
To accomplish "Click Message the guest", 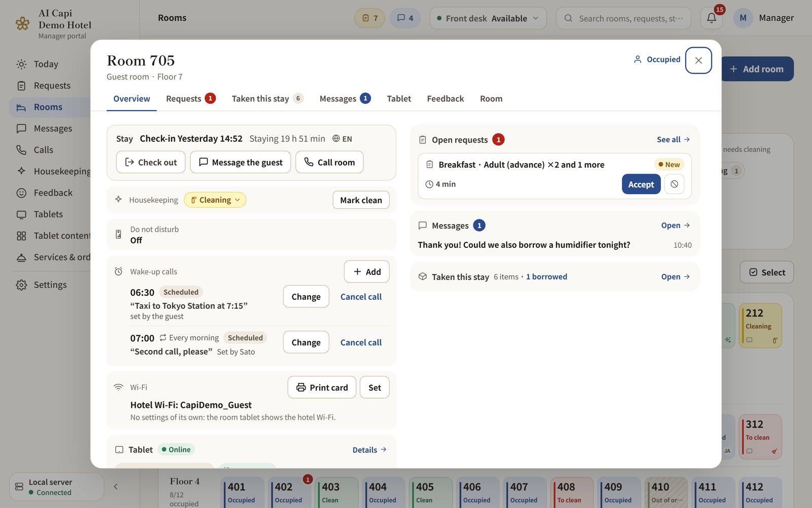I will 241,162.
